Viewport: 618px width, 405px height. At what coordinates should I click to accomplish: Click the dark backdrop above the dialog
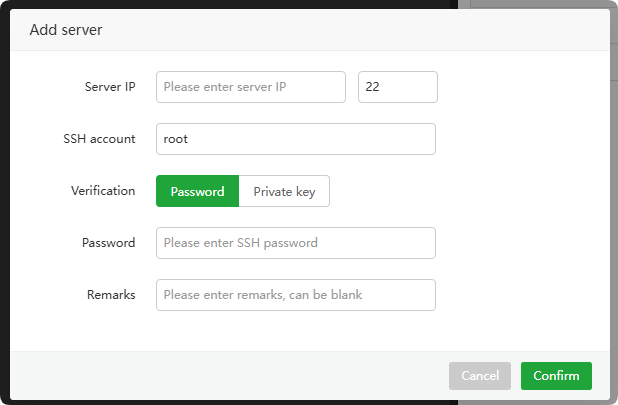(200, 4)
